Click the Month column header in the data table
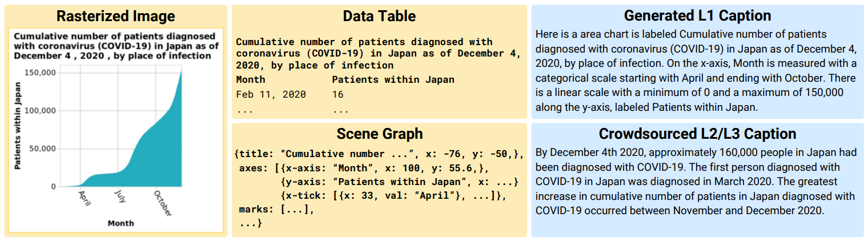This screenshot has height=241, width=868. pyautogui.click(x=251, y=79)
